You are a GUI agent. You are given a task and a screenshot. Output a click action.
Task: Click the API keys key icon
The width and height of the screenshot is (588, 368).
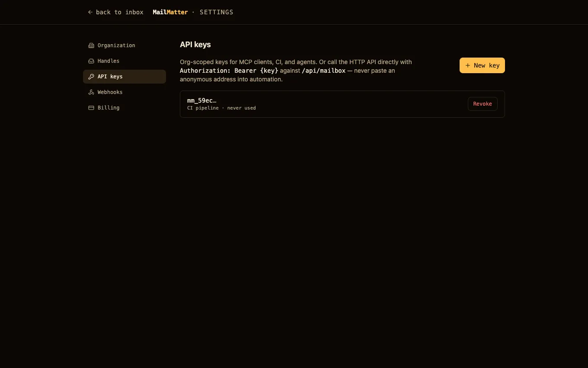click(91, 77)
